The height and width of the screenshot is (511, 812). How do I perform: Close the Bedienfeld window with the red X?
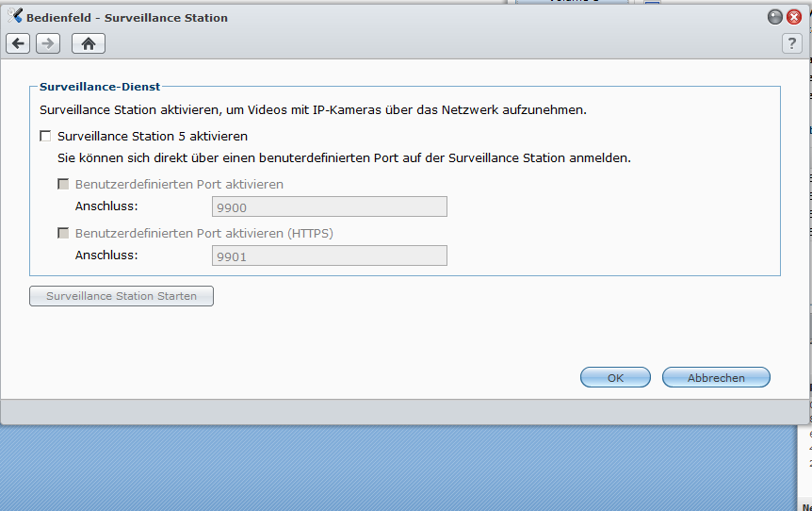794,17
